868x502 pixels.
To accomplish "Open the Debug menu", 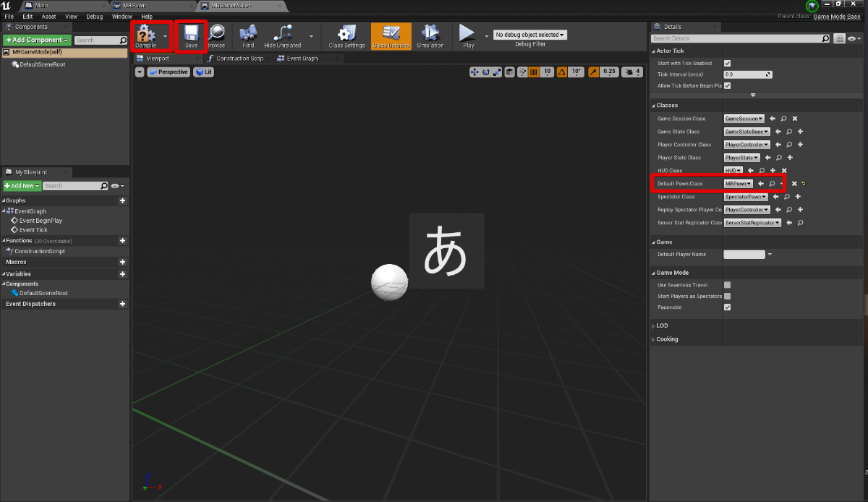I will (94, 16).
